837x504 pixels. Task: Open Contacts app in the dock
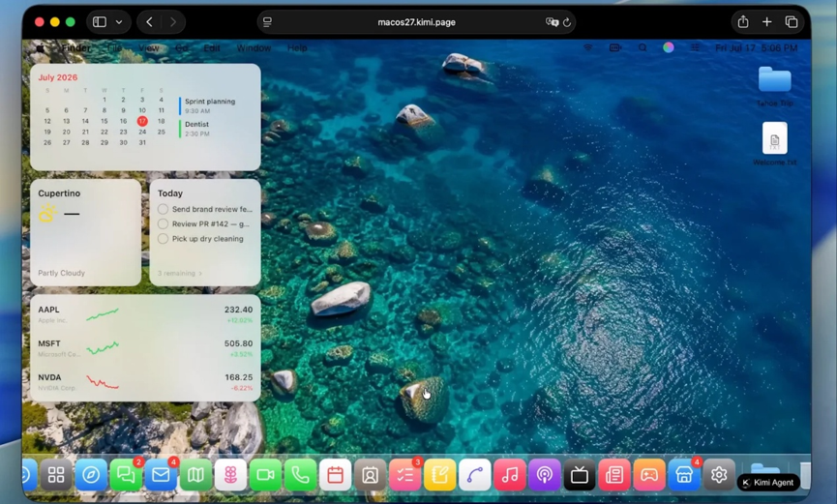point(370,475)
